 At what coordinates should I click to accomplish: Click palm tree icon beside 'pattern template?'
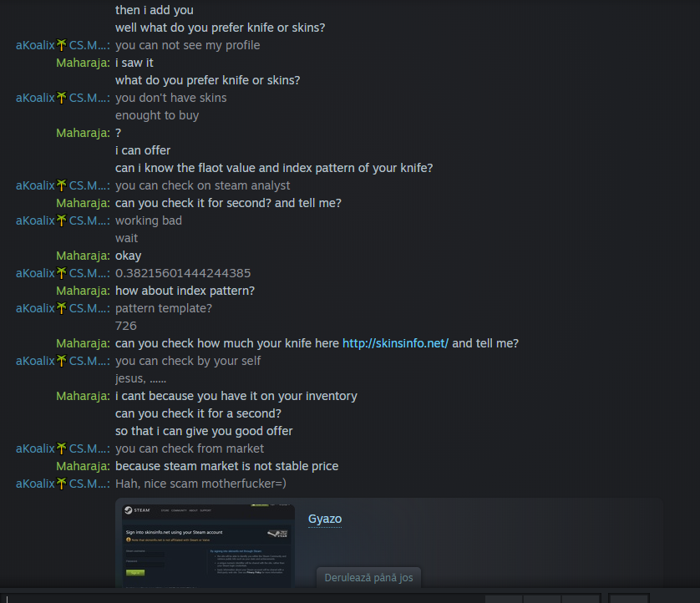pyautogui.click(x=61, y=308)
